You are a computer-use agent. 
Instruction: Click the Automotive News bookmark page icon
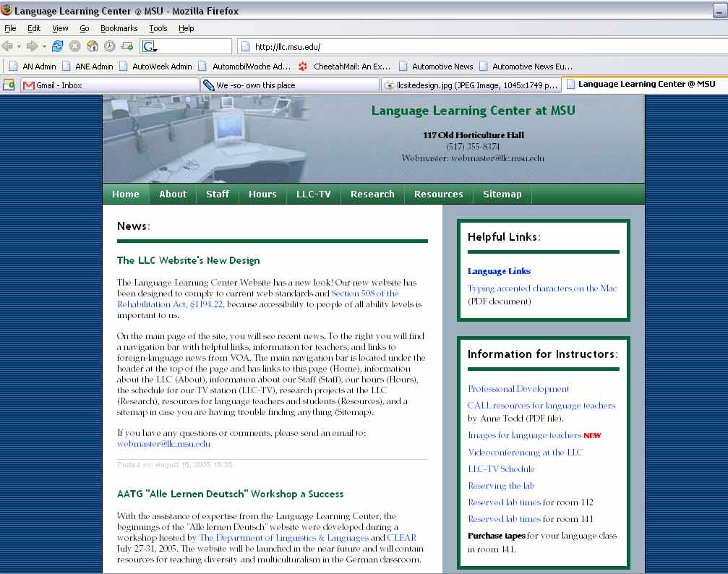coord(403,67)
